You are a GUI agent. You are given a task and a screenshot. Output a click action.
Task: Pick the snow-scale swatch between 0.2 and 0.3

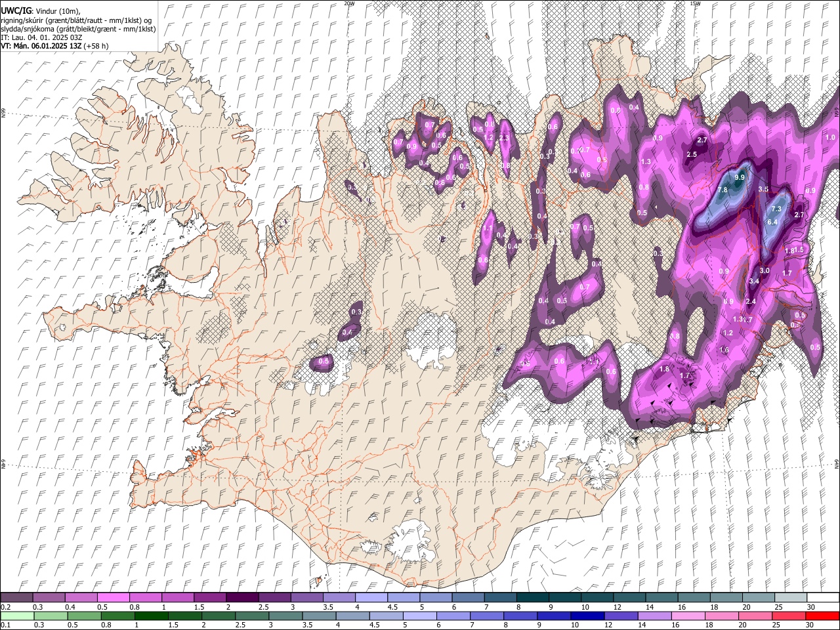point(16,597)
